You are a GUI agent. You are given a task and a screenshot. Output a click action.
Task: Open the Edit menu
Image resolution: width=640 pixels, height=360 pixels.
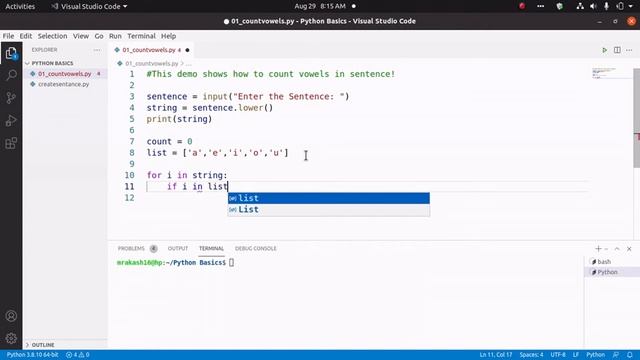point(26,36)
